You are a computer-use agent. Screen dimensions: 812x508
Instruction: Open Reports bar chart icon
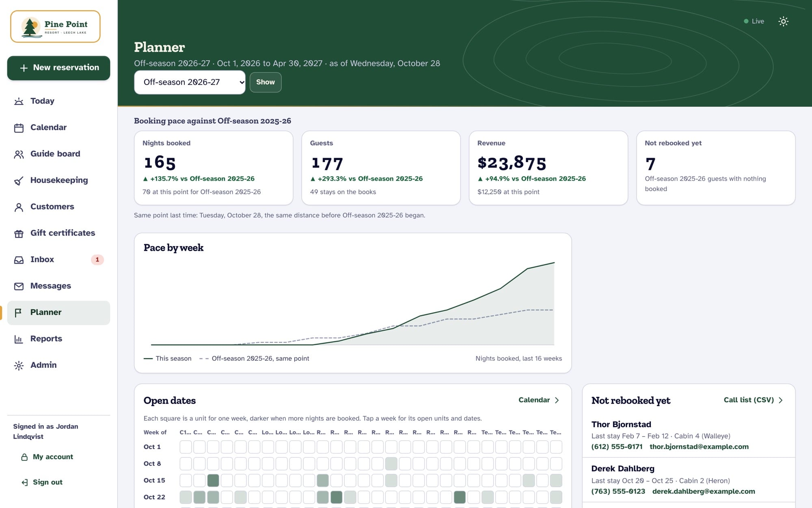pos(19,339)
